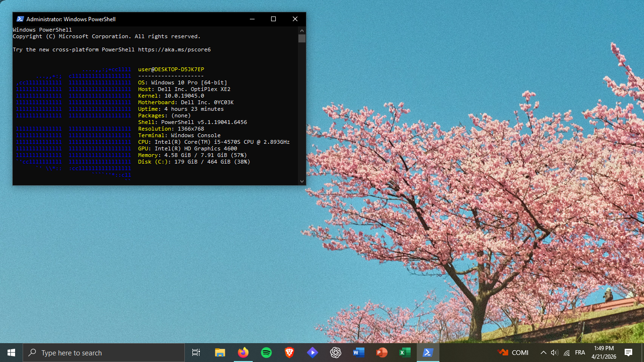Open the volume control in system tray
The height and width of the screenshot is (362, 644).
pos(554,353)
